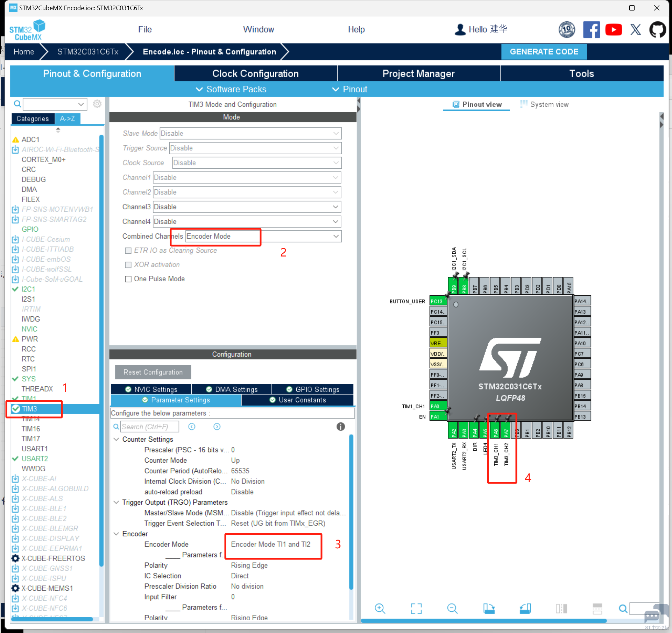Screen dimensions: 672x633
Task: Click the GENERATE CODE button
Action: pos(544,52)
